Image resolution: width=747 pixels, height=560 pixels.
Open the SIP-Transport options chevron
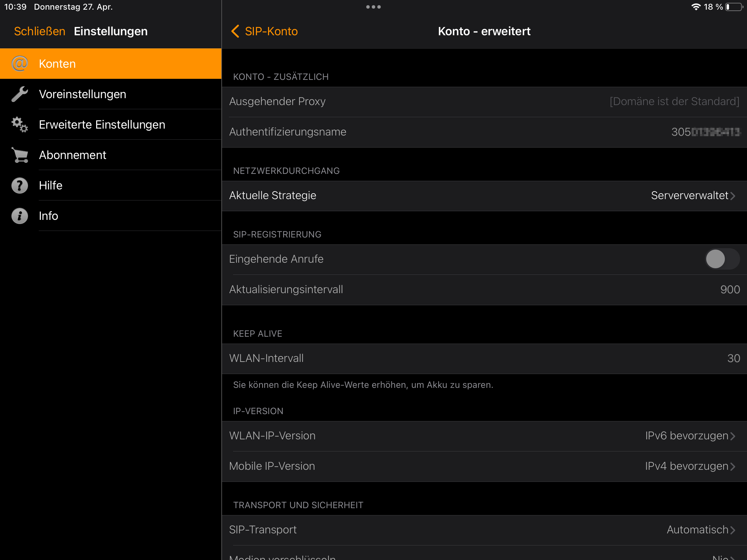(733, 530)
